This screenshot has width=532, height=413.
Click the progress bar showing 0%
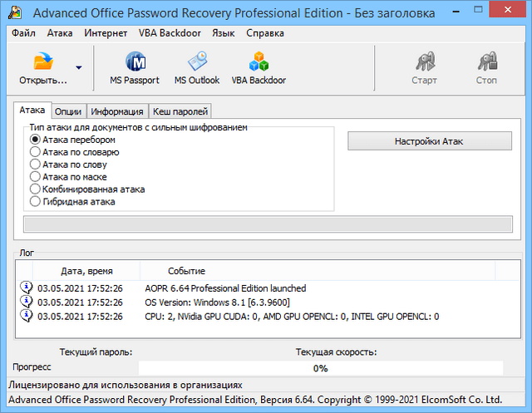point(320,368)
